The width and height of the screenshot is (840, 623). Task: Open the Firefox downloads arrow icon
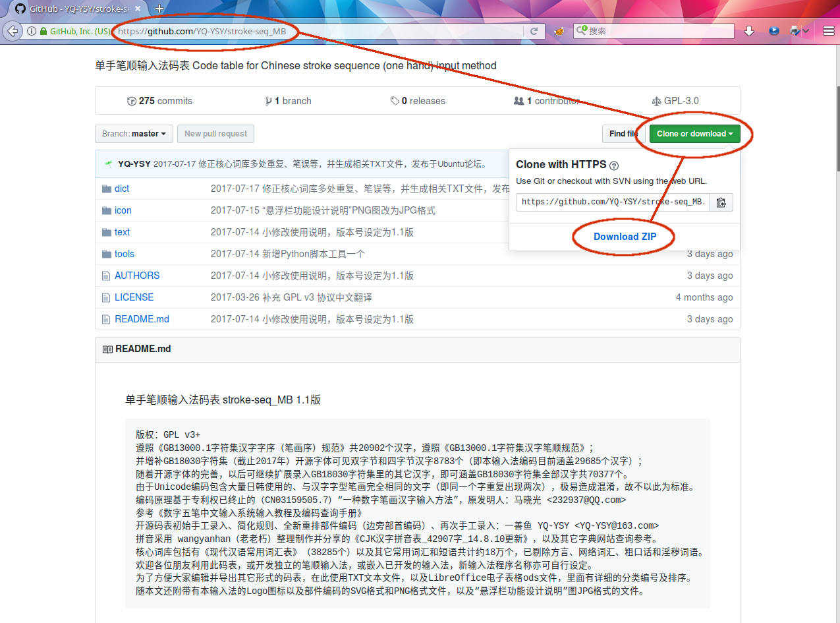tap(749, 31)
